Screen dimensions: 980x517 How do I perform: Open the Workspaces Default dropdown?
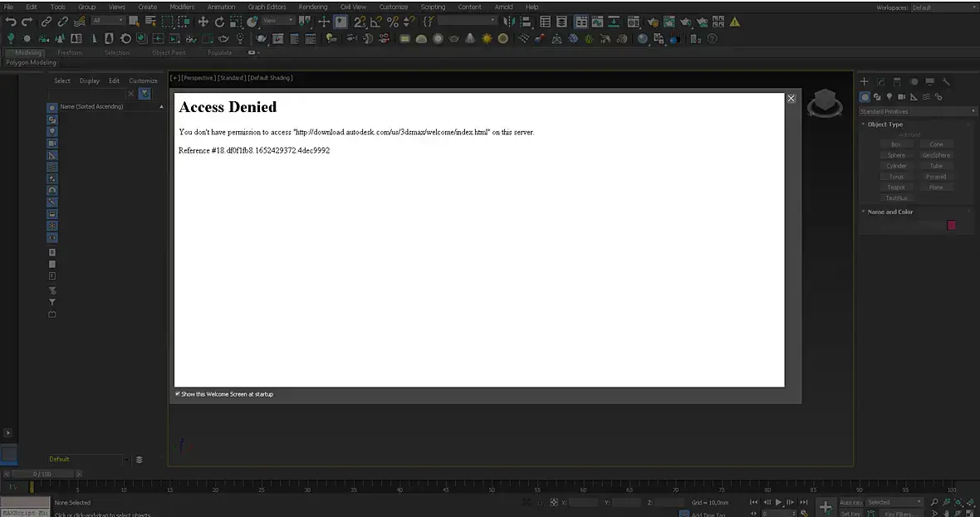coord(943,7)
